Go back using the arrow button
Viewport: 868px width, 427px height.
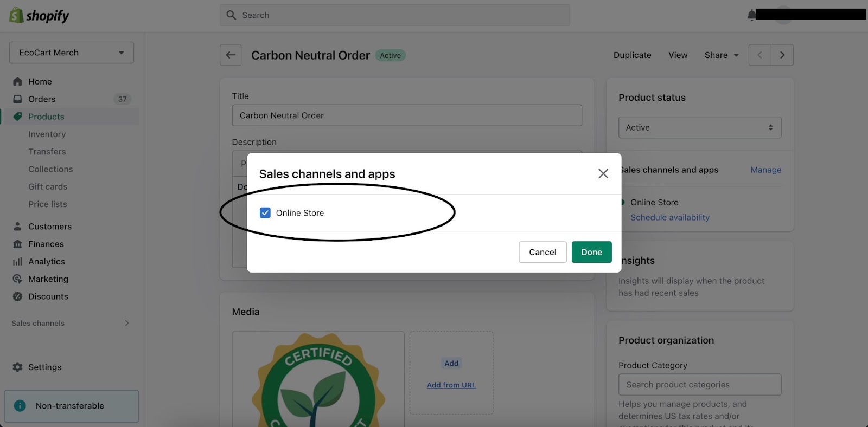click(x=231, y=55)
